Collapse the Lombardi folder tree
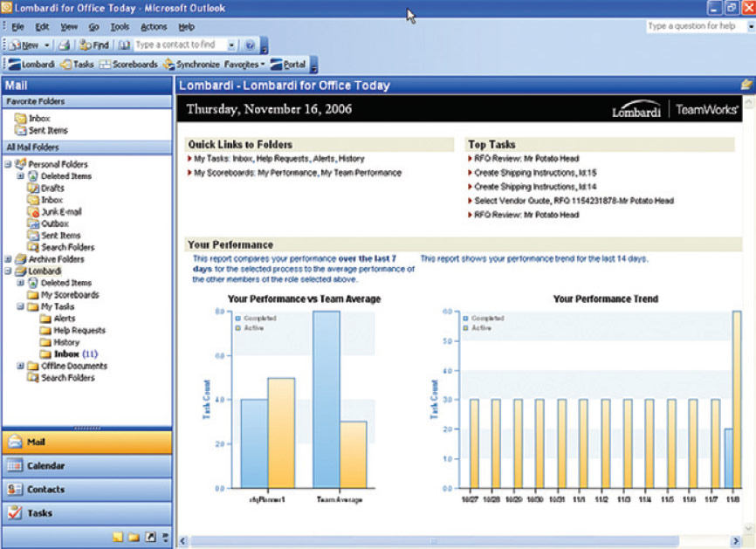The image size is (756, 549). 9,271
